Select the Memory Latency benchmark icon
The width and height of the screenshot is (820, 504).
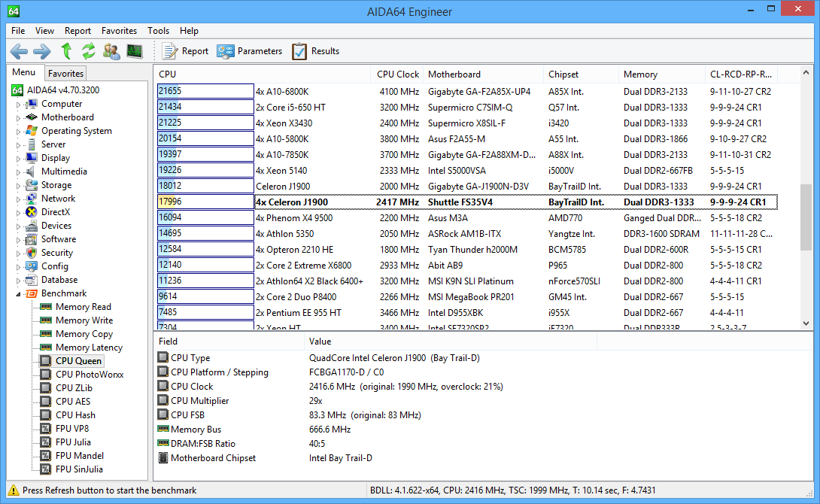[x=46, y=348]
